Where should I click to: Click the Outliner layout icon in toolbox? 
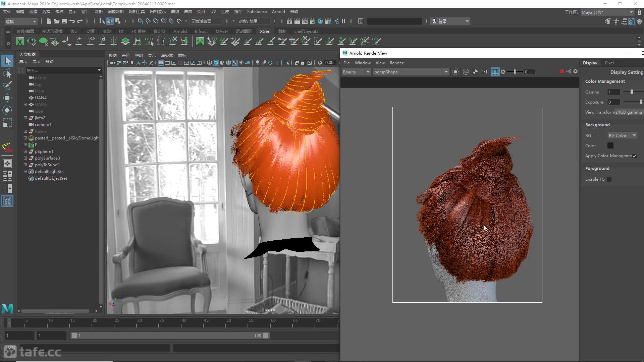(7, 201)
